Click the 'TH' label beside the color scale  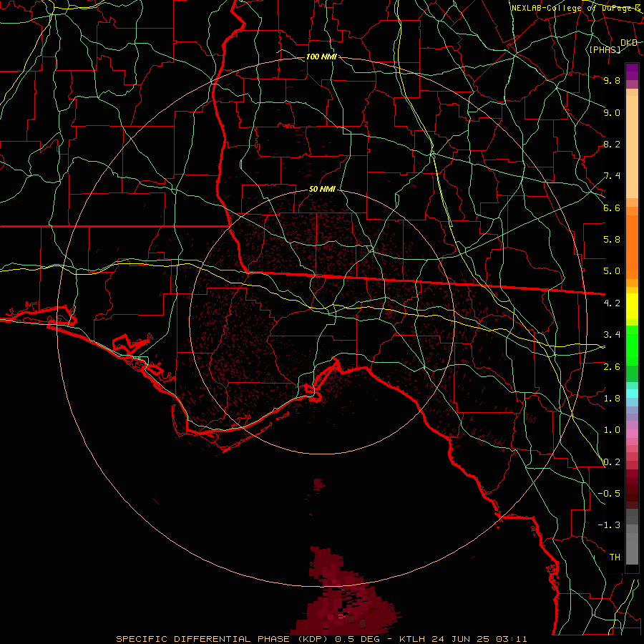615,557
